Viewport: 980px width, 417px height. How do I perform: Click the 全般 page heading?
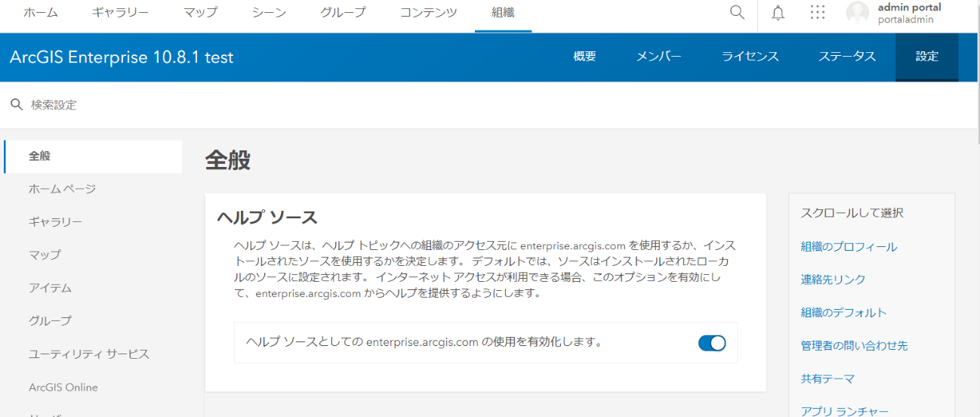[x=227, y=160]
